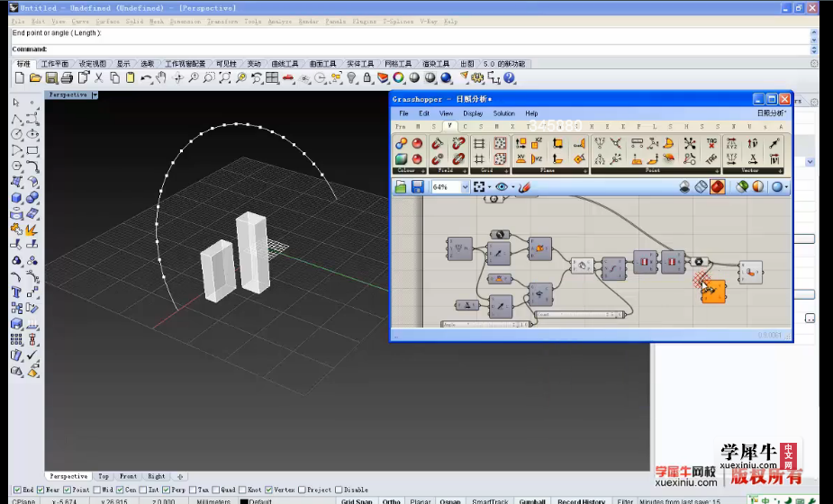Select the Text tool in left sidebar
833x504 pixels.
click(x=17, y=292)
